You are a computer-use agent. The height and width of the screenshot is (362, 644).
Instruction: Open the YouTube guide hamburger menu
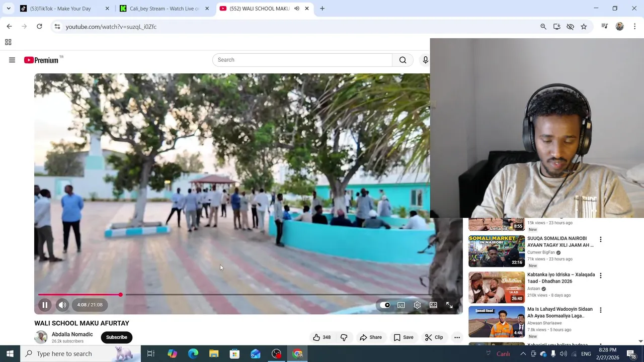(x=12, y=60)
